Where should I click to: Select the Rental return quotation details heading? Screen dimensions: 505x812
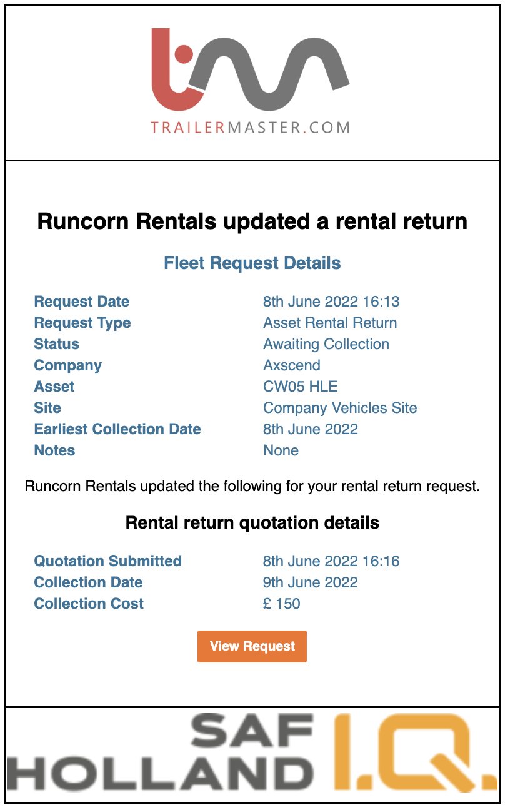point(252,522)
